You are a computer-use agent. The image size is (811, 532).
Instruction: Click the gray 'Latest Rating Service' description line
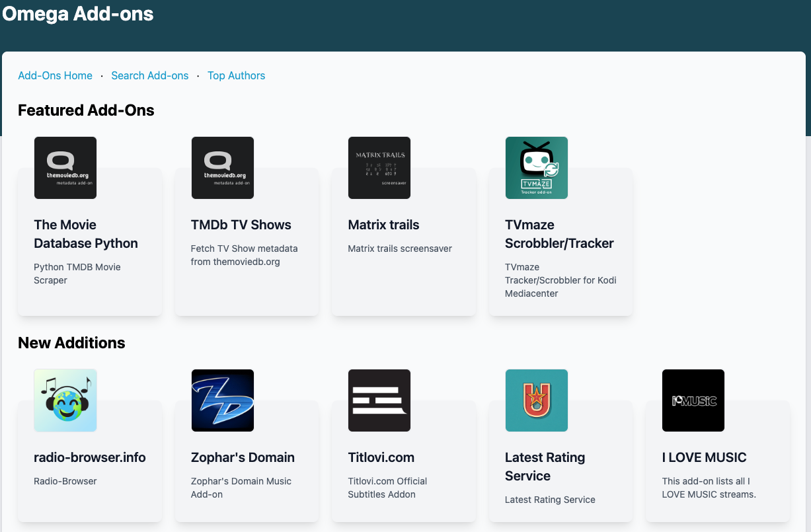[550, 500]
